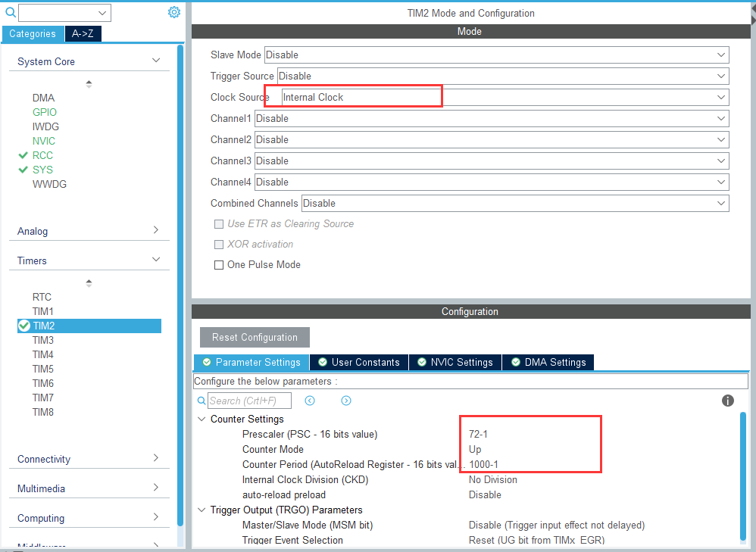
Task: Open the Combined Channels dropdown
Action: pos(515,204)
